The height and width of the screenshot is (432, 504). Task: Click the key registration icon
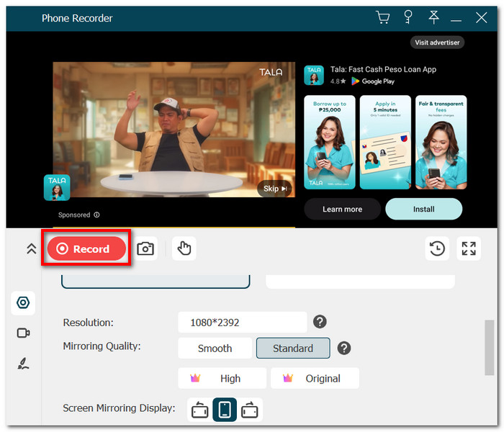tap(408, 17)
